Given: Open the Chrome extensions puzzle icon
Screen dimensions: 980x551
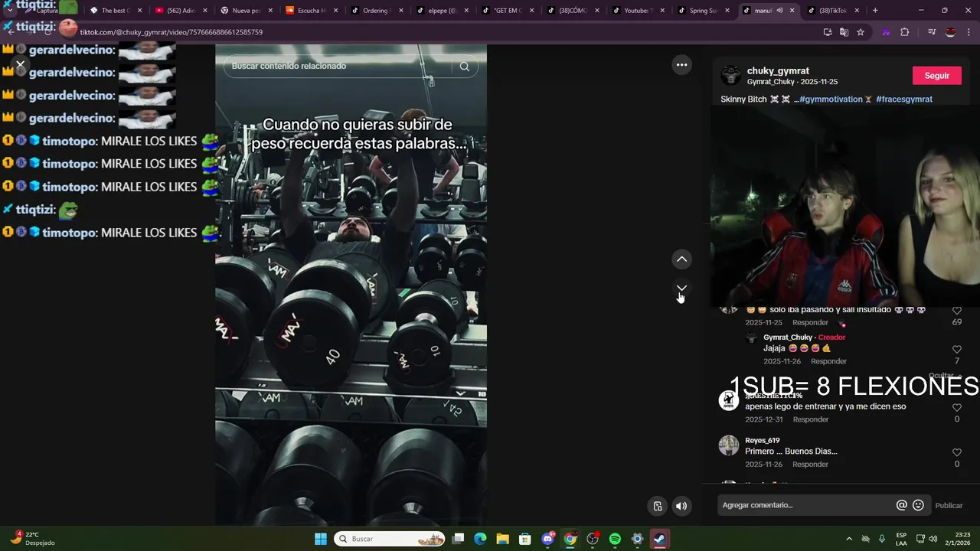Looking at the screenshot, I should click(905, 32).
